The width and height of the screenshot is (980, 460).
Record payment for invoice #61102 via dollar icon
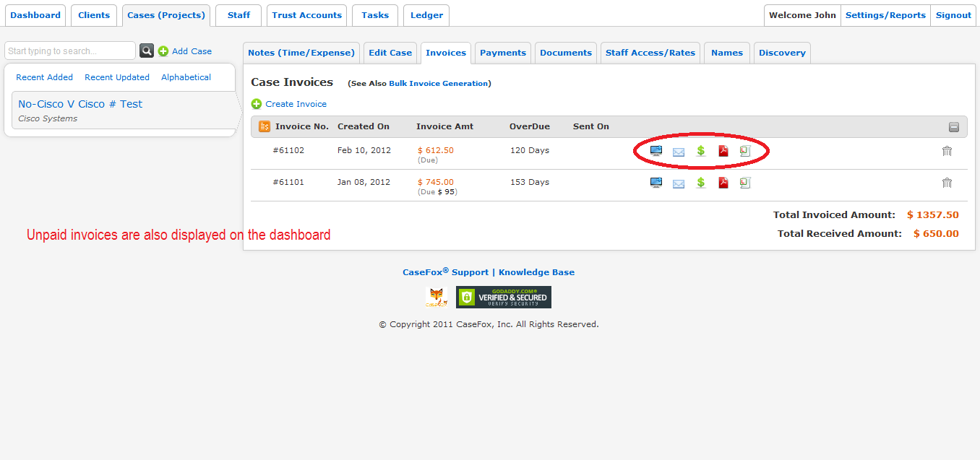click(700, 151)
